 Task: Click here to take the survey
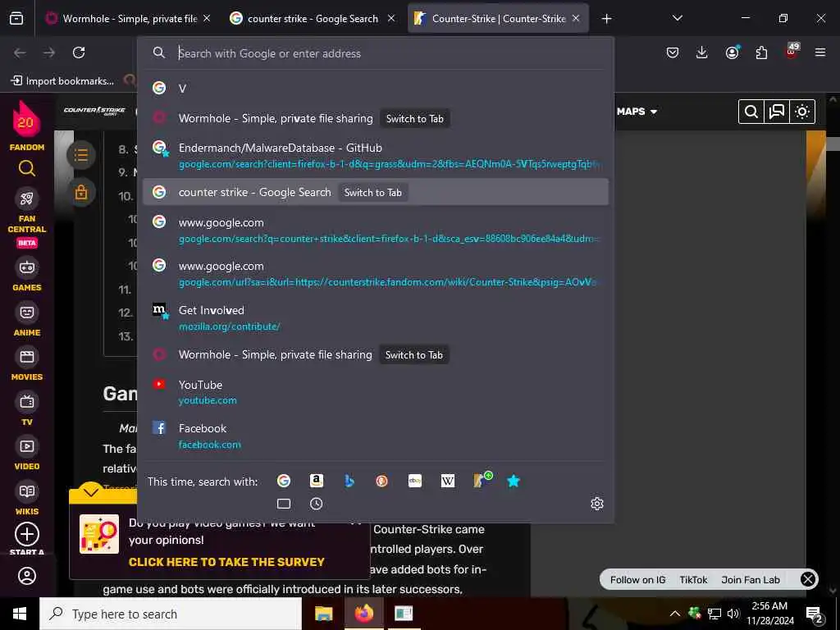[226, 562]
